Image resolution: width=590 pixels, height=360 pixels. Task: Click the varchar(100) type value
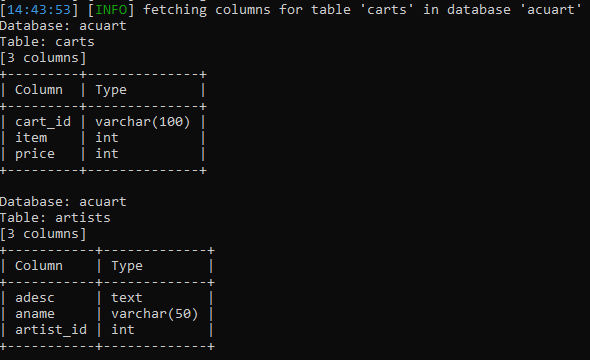coord(143,122)
